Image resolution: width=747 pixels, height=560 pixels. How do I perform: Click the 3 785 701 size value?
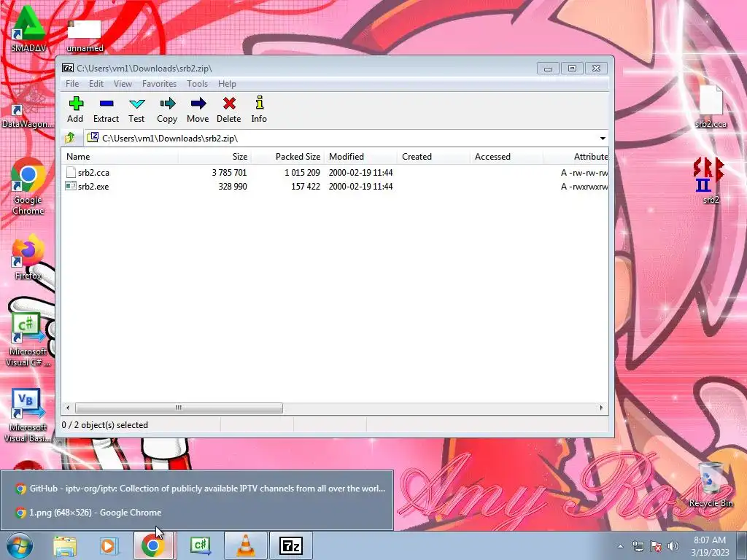[229, 172]
